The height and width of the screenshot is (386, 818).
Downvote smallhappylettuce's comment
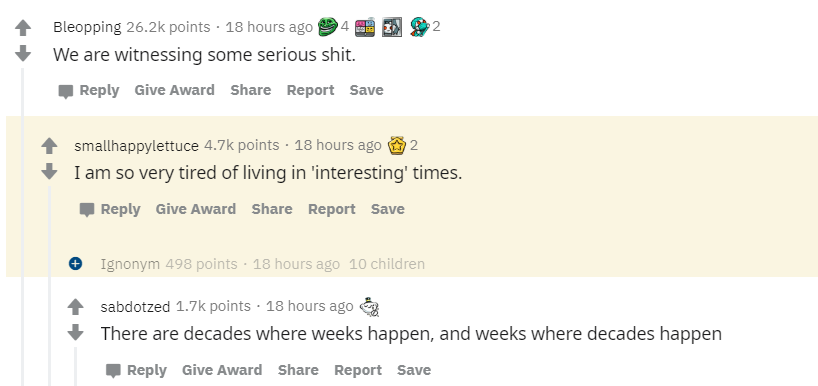point(49,171)
